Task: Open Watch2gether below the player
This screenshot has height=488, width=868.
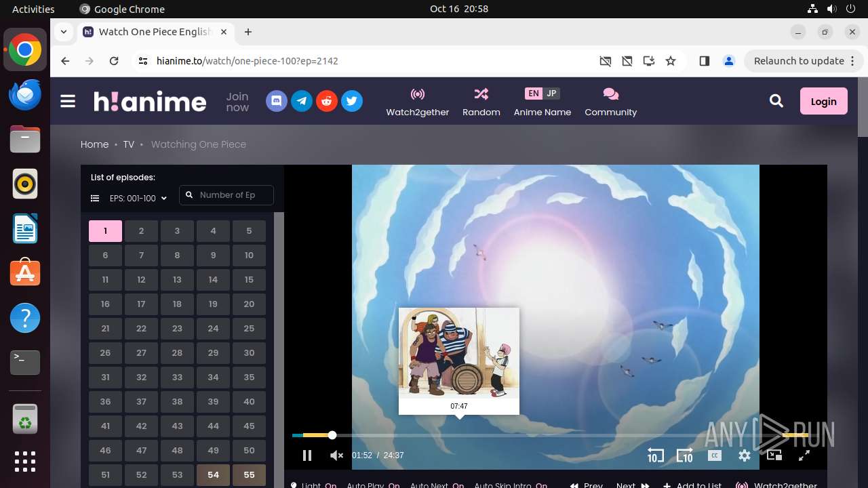Action: [x=777, y=485]
